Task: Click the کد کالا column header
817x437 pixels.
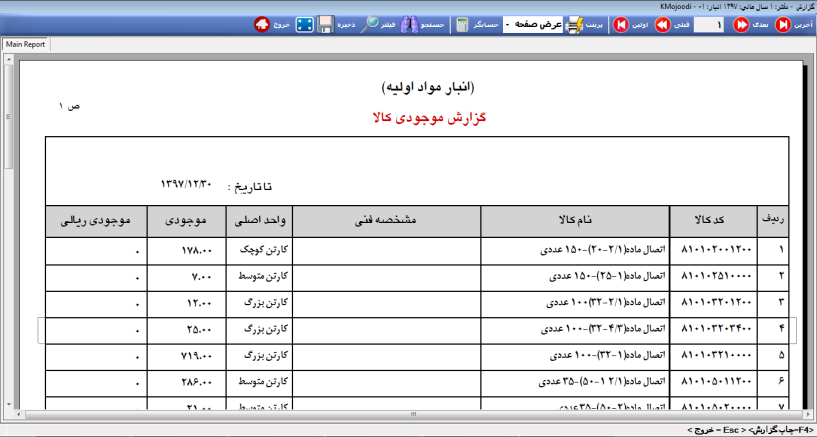Action: click(711, 219)
